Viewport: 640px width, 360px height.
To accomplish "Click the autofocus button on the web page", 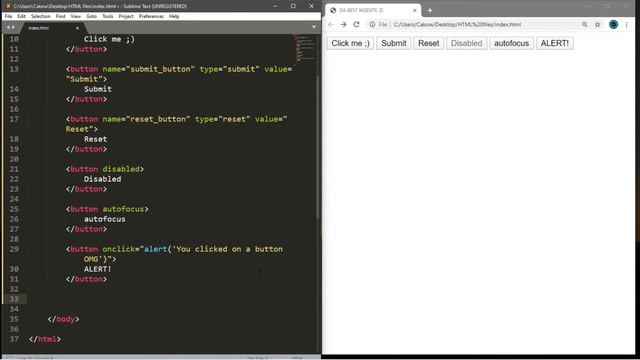I will click(511, 43).
